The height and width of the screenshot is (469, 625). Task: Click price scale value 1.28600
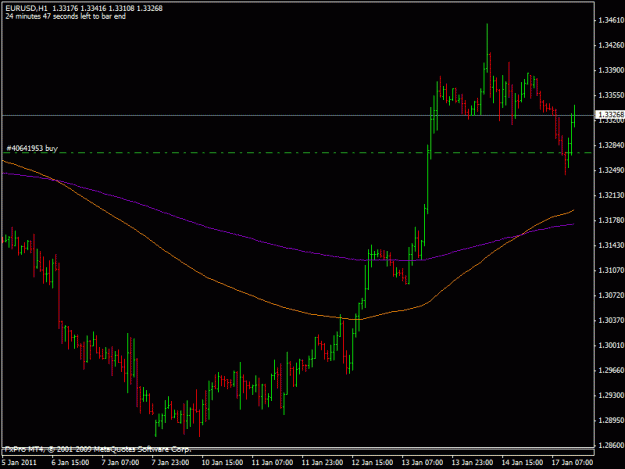pos(611,445)
